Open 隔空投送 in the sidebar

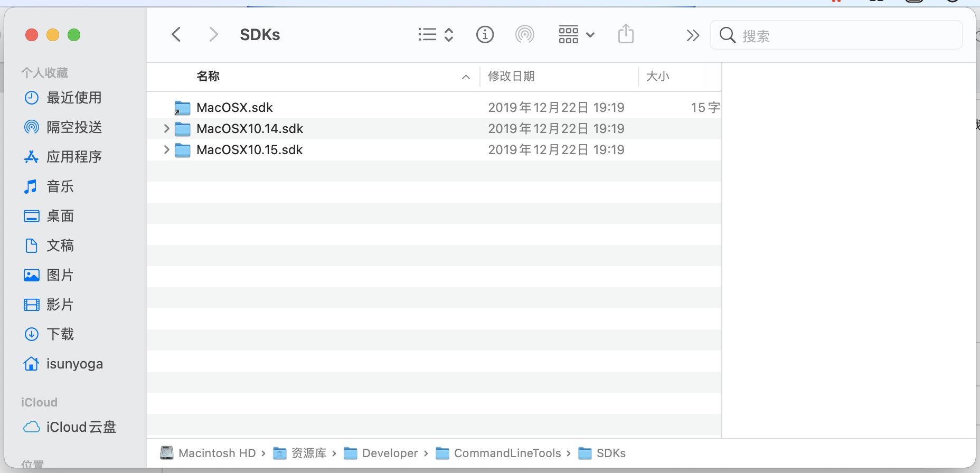pos(74,127)
